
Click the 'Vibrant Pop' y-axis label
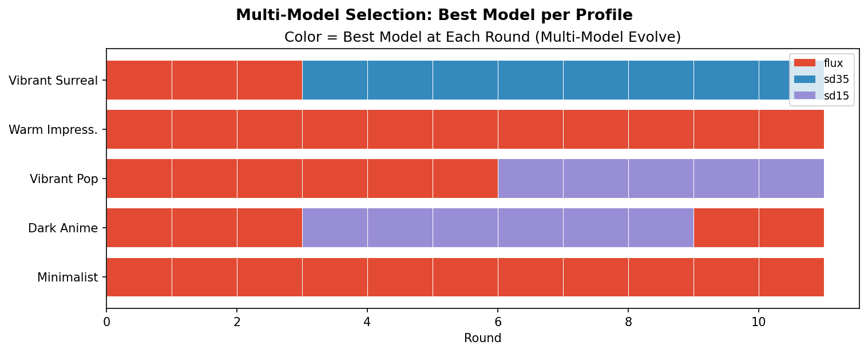pyautogui.click(x=64, y=179)
